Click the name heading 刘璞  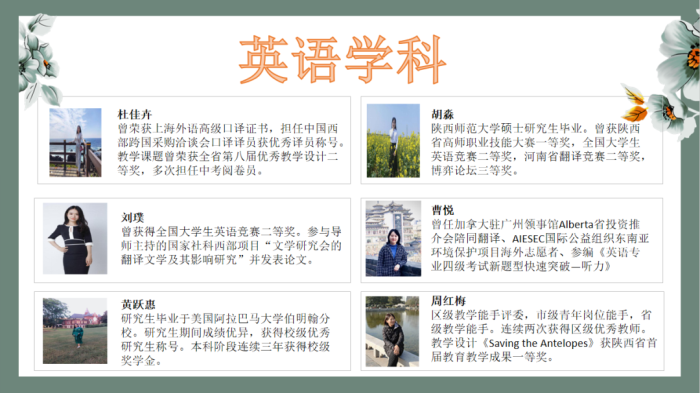click(133, 217)
